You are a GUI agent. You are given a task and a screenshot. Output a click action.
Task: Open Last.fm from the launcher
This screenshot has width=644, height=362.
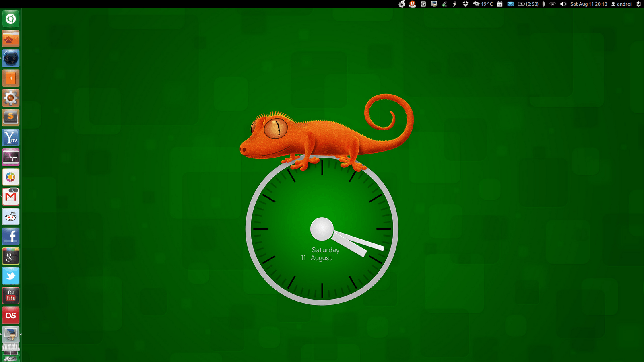(10, 315)
